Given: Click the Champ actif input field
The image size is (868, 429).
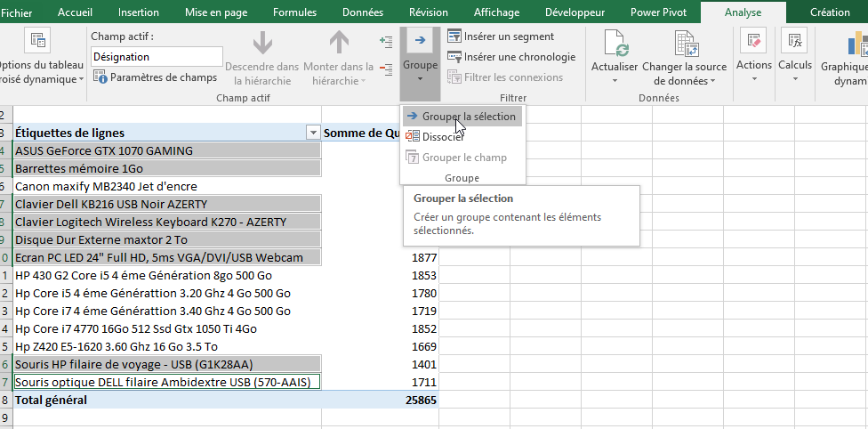Looking at the screenshot, I should click(157, 57).
